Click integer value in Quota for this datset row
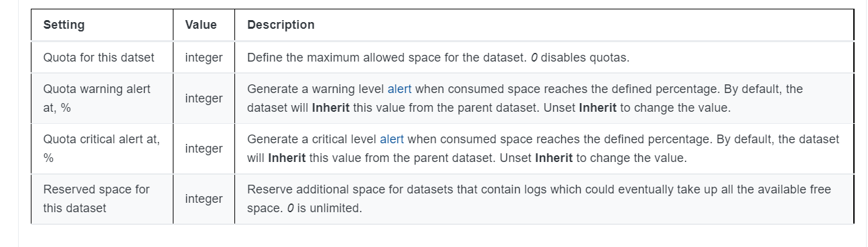 click(x=204, y=58)
